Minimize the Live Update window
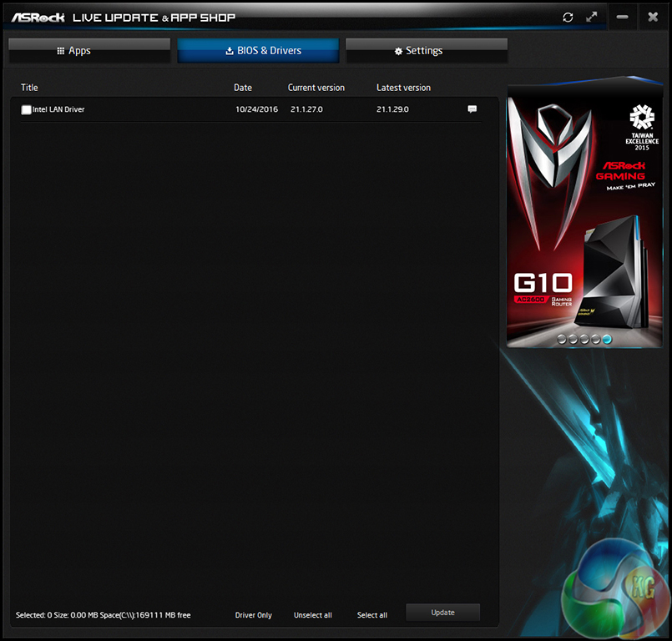Viewport: 672px width, 641px height. point(622,18)
